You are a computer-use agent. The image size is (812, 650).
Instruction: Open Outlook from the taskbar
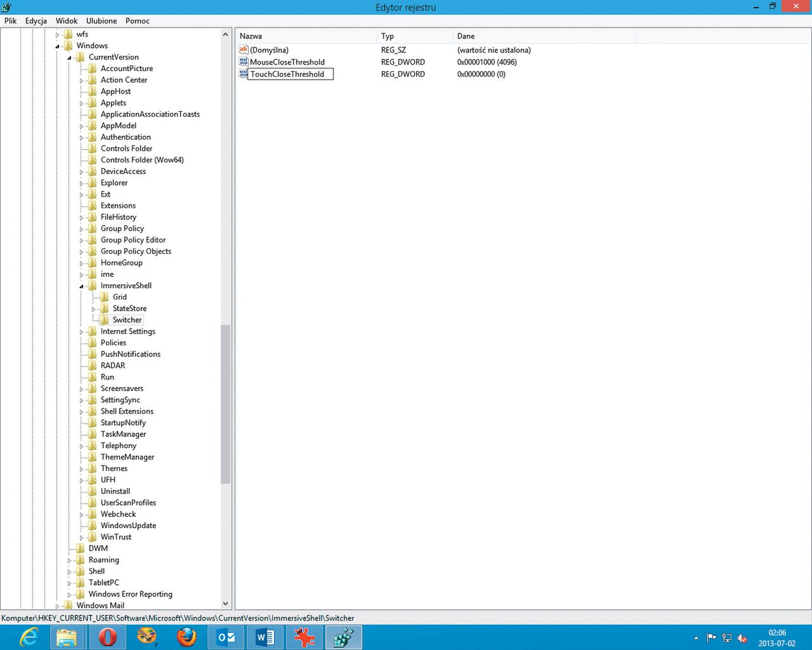[225, 637]
